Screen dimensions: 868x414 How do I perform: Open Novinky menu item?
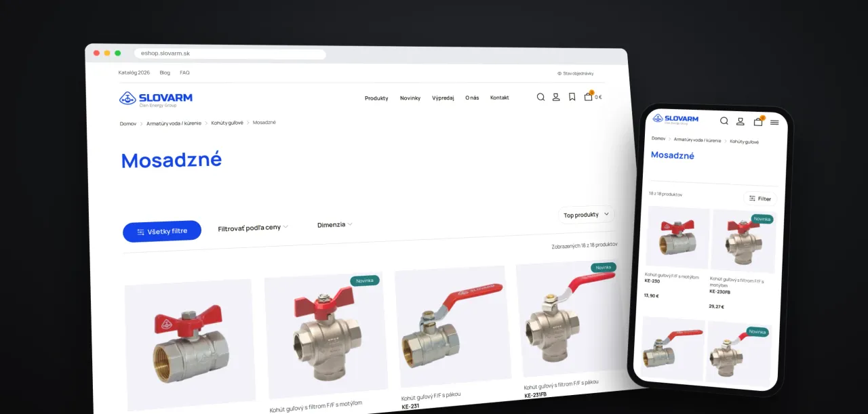click(410, 98)
